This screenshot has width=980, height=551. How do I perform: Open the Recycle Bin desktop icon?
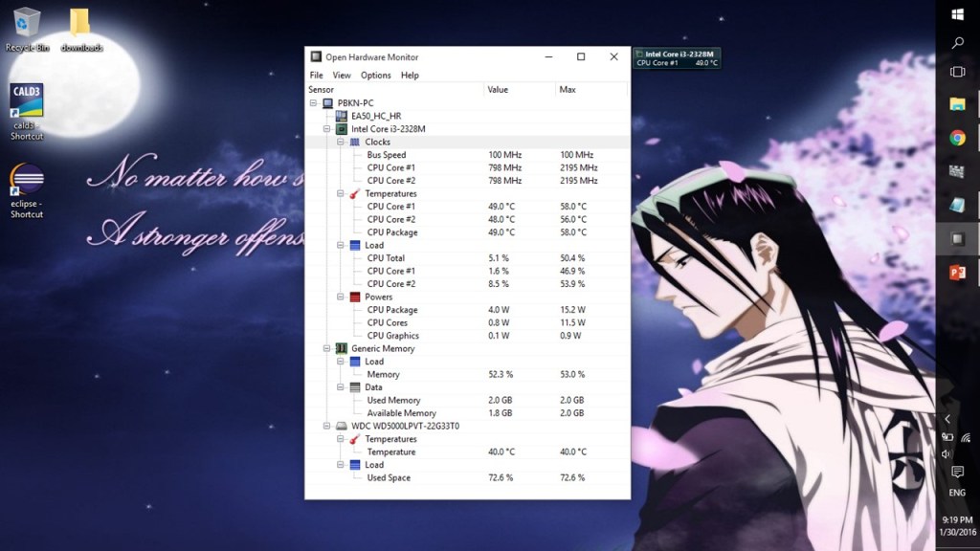(27, 23)
